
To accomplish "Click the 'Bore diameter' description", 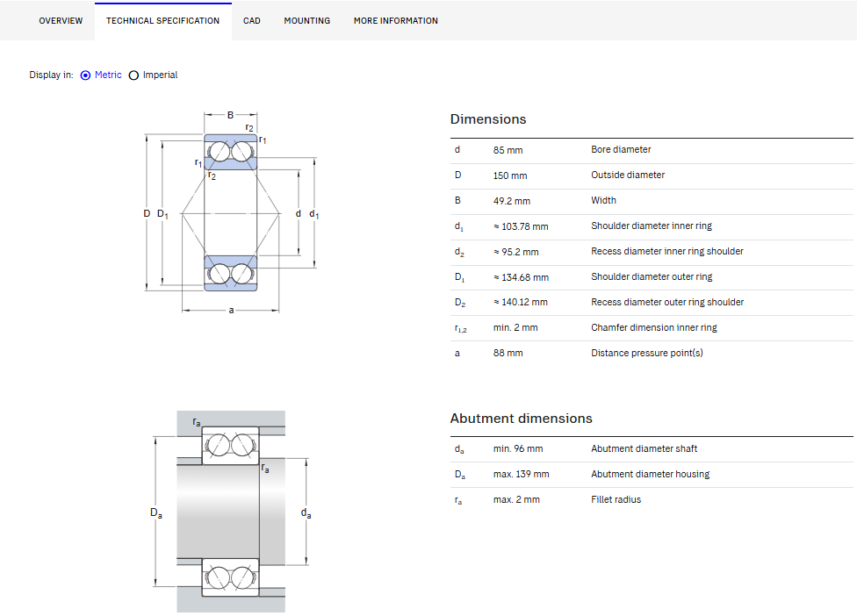I will pyautogui.click(x=621, y=150).
